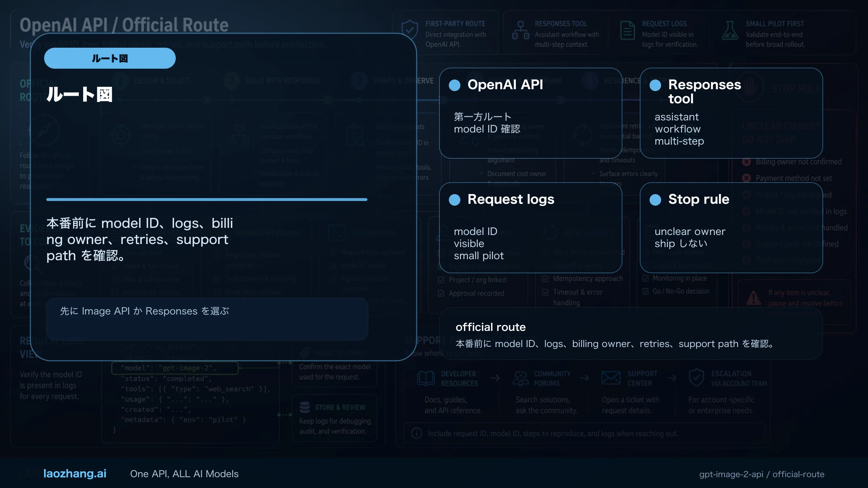This screenshot has width=868, height=488.
Task: Toggle the Timeout & error handling checkbox
Action: click(545, 292)
